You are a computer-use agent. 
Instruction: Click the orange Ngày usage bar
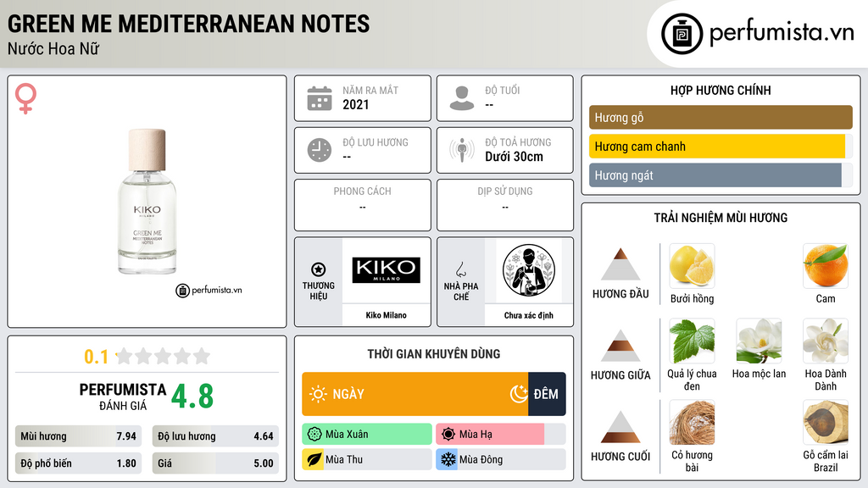pos(415,394)
